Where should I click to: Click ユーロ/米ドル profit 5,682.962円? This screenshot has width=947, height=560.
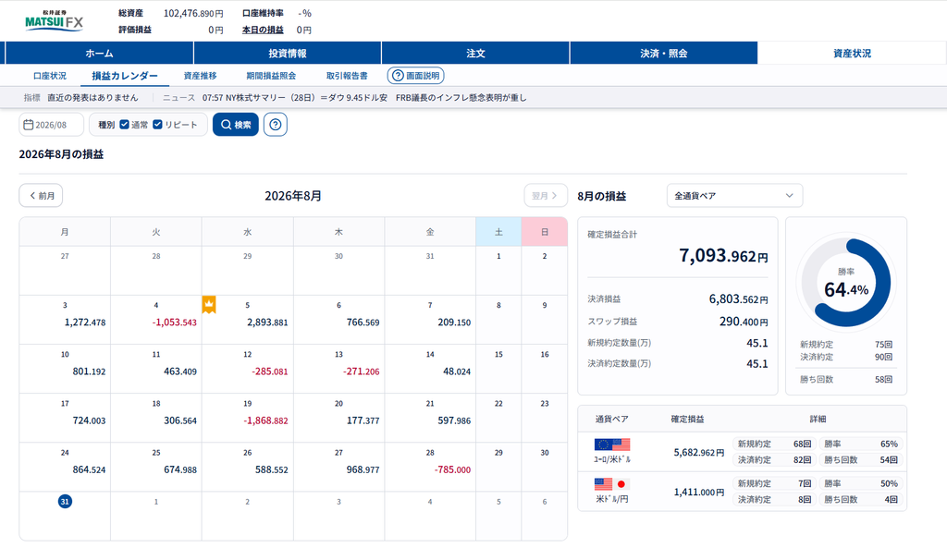pos(699,452)
